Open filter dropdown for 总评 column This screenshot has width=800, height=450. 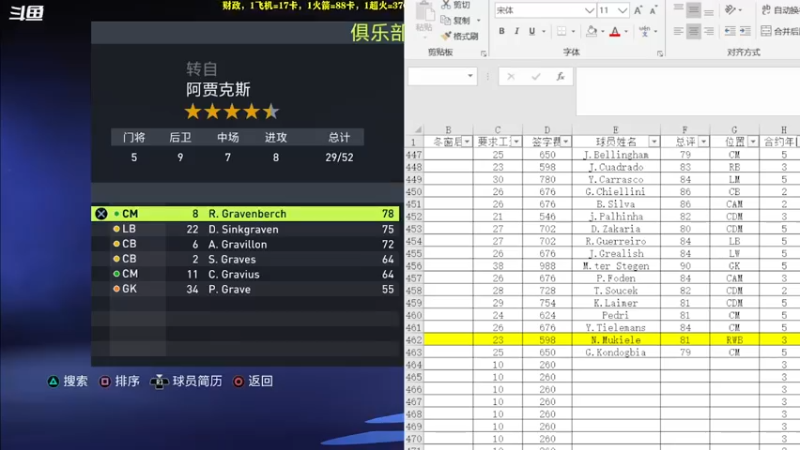(x=703, y=141)
